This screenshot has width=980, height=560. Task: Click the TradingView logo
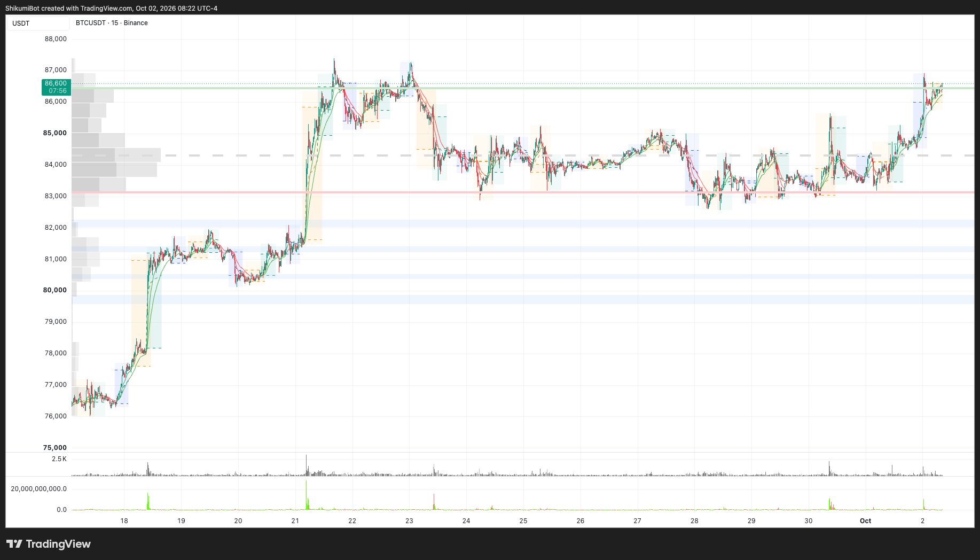(x=49, y=544)
